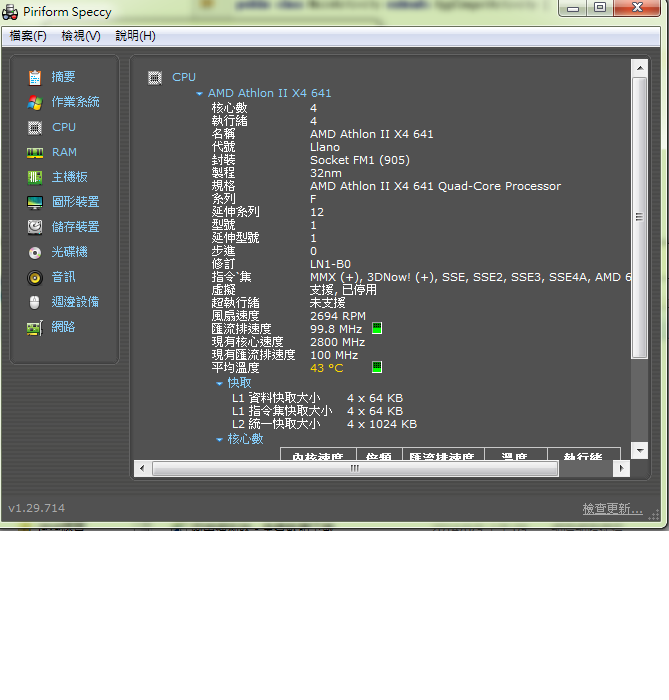Select 主機板 section label
The image size is (669, 700).
pyautogui.click(x=70, y=177)
